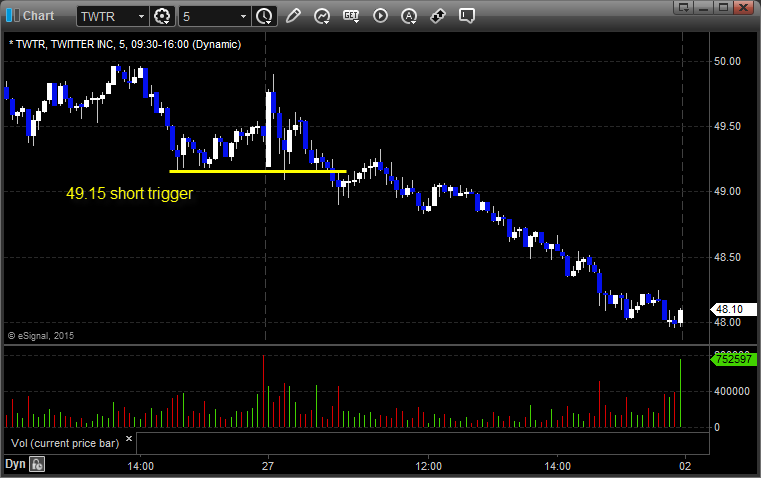Close the Chart window
Image resolution: width=761 pixels, height=478 pixels.
pos(744,7)
